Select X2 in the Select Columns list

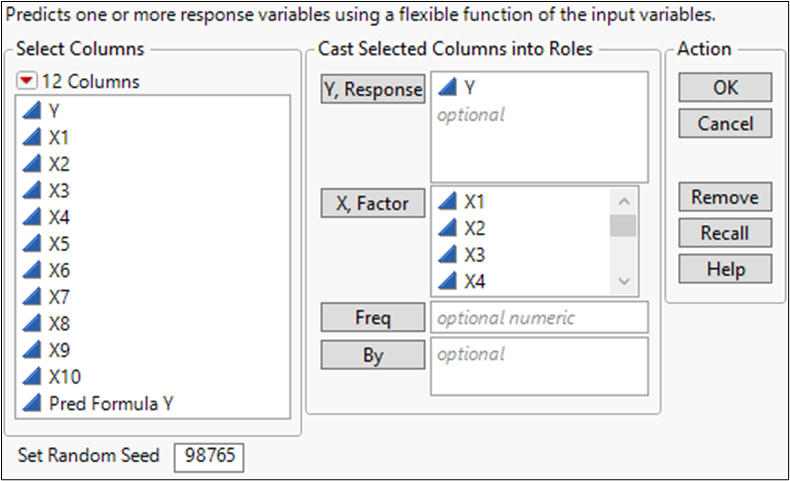59,164
